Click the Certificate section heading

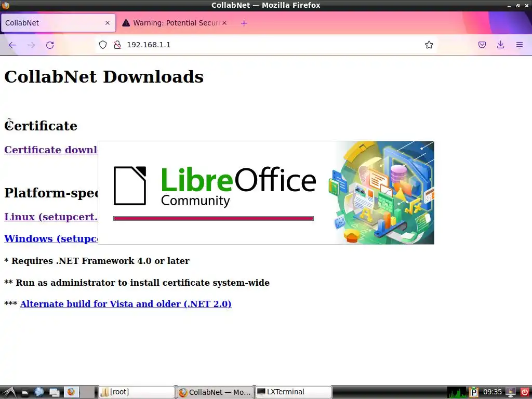[x=41, y=126]
